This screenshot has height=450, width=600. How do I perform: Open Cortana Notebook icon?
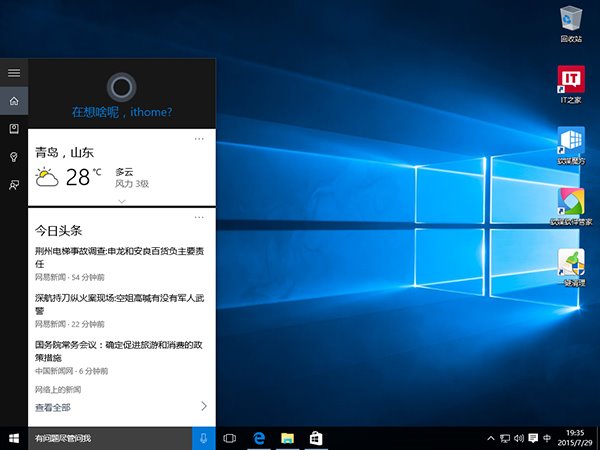coord(14,129)
